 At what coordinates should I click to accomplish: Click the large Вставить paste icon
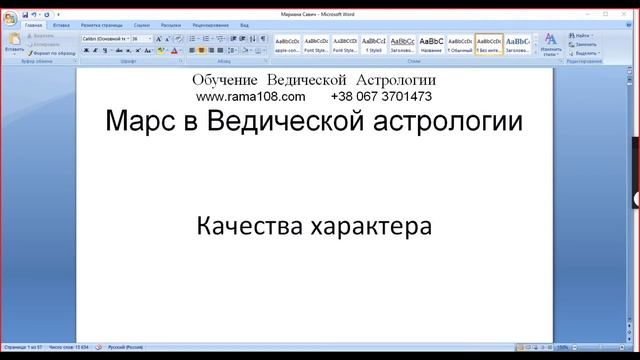click(15, 39)
